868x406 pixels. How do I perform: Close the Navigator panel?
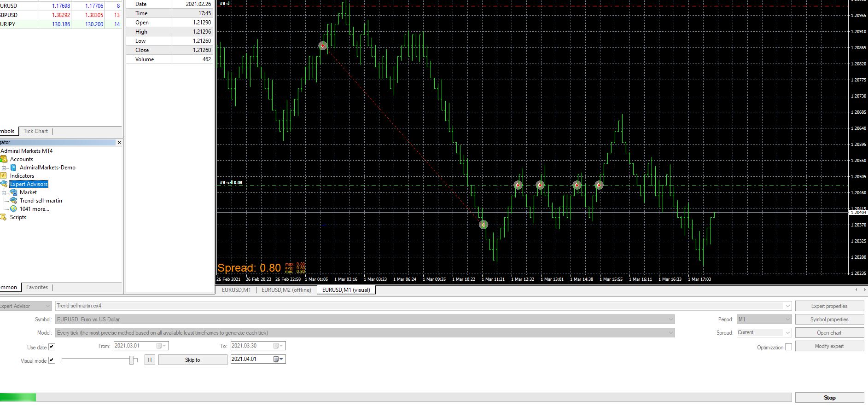coord(119,143)
